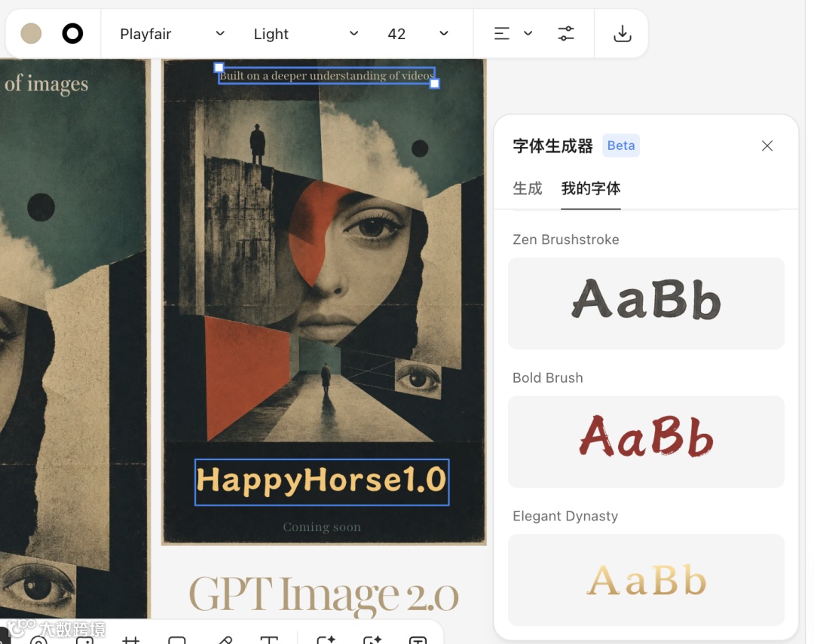Image resolution: width=814 pixels, height=644 pixels.
Task: Select the Rectangle shape tool in bottom toolbar
Action: (x=177, y=639)
